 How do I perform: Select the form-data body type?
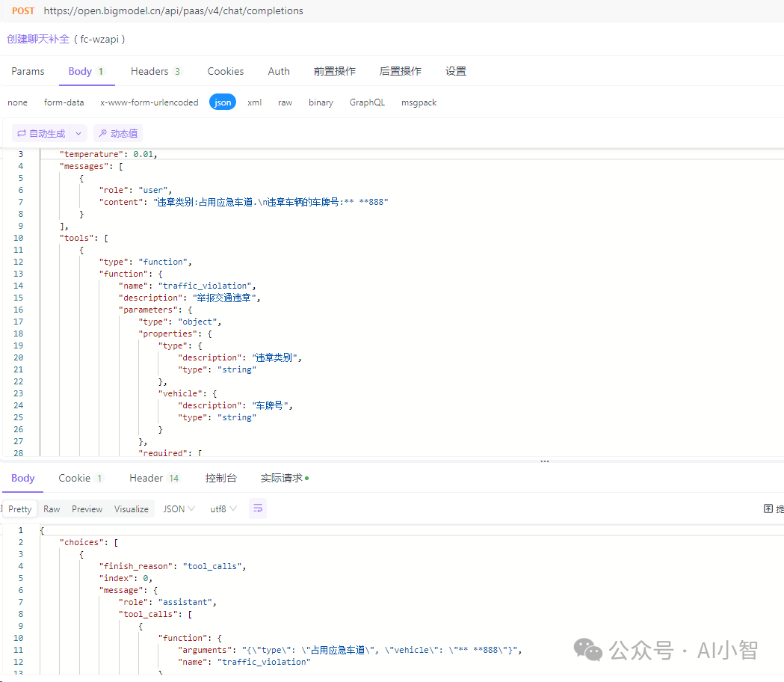tap(64, 102)
